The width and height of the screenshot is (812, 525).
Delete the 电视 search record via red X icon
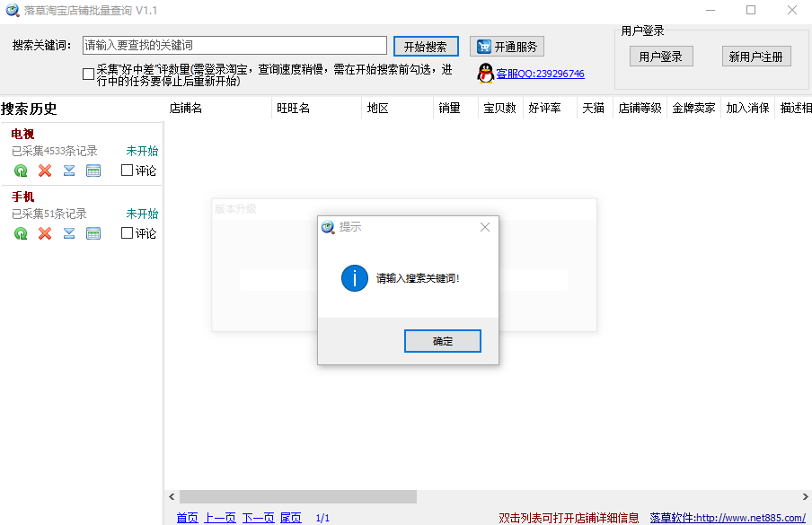point(45,171)
